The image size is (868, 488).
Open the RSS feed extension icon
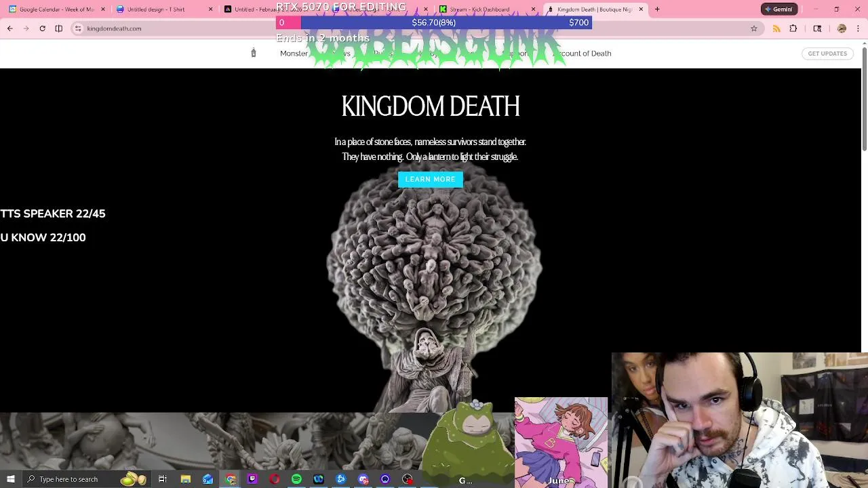pos(776,28)
